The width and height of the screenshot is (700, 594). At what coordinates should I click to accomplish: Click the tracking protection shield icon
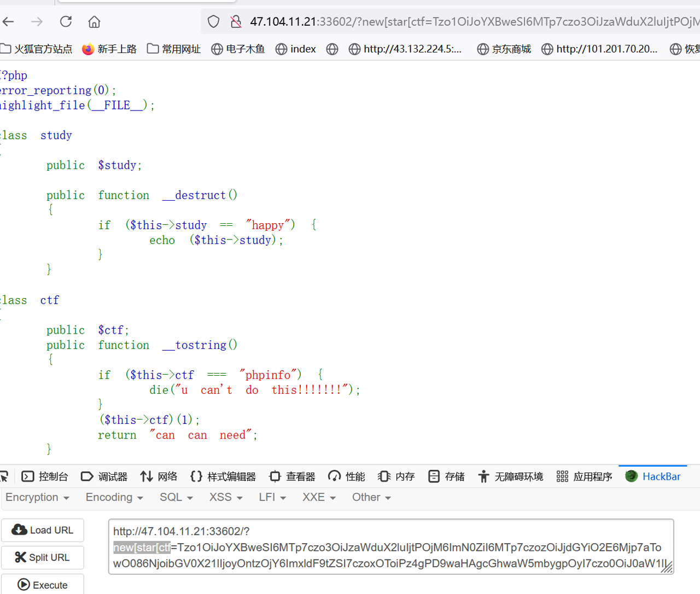tap(213, 22)
